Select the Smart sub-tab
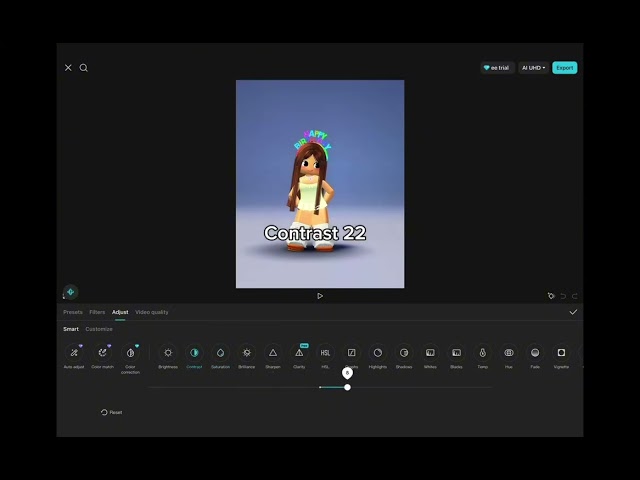Screen dimensions: 640x480 pyautogui.click(x=71, y=329)
